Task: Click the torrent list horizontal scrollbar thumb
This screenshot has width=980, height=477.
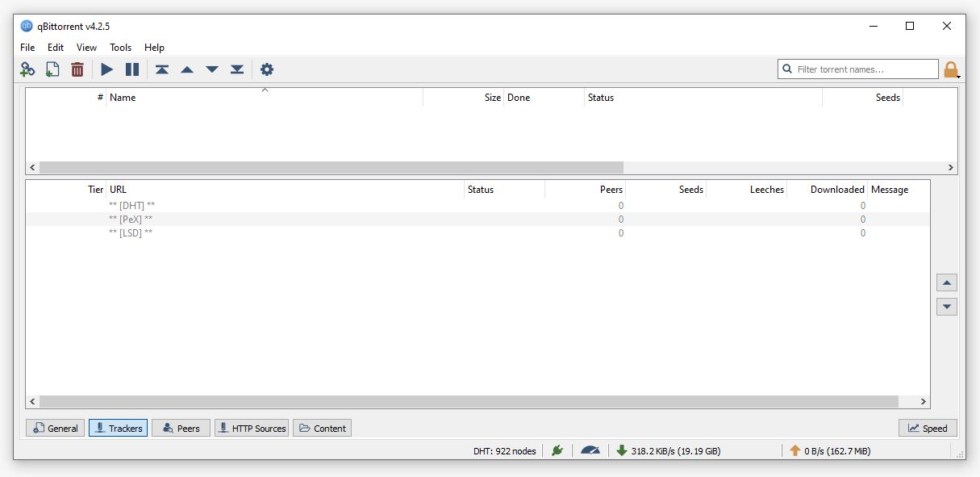Action: (x=332, y=168)
